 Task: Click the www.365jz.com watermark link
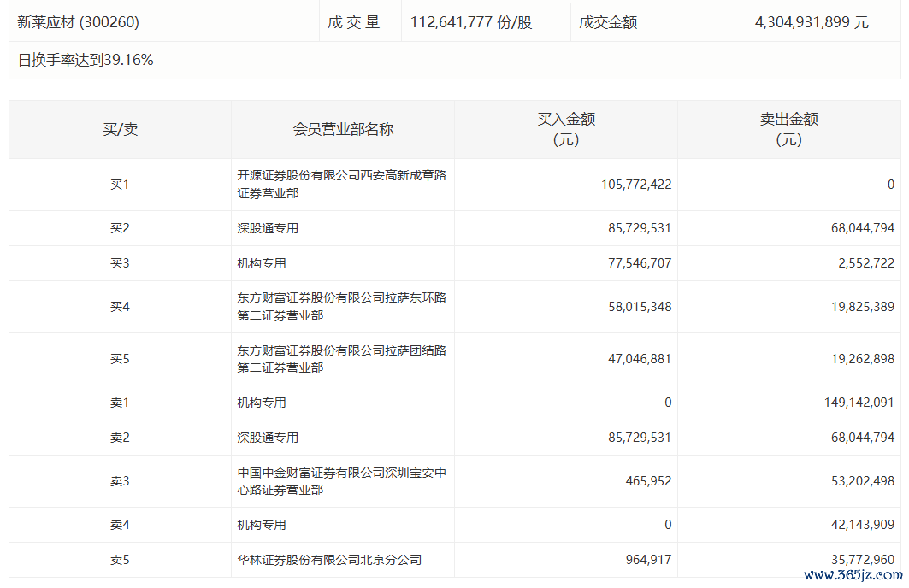853,576
